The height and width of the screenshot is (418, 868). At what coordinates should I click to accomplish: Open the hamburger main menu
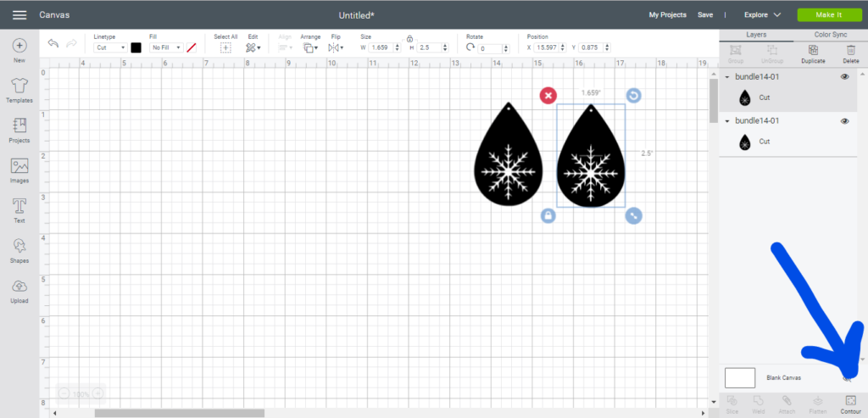19,15
